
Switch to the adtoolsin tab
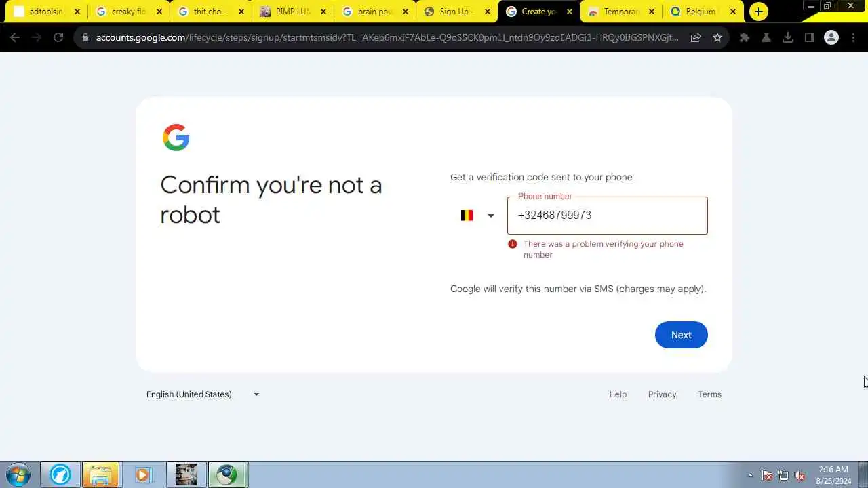click(x=45, y=12)
